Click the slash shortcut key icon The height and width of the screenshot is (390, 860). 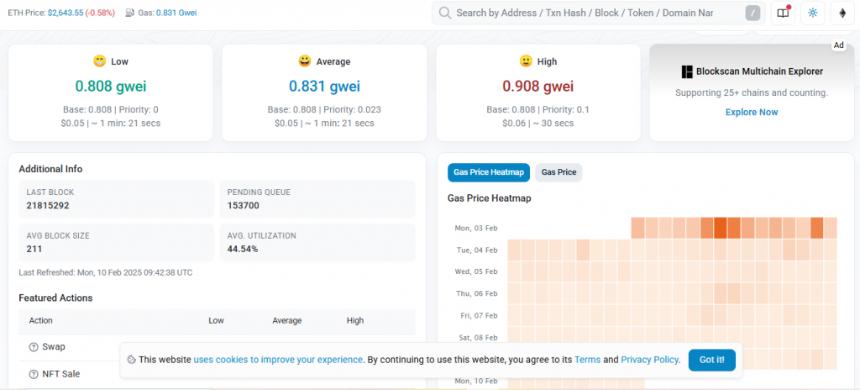[752, 13]
